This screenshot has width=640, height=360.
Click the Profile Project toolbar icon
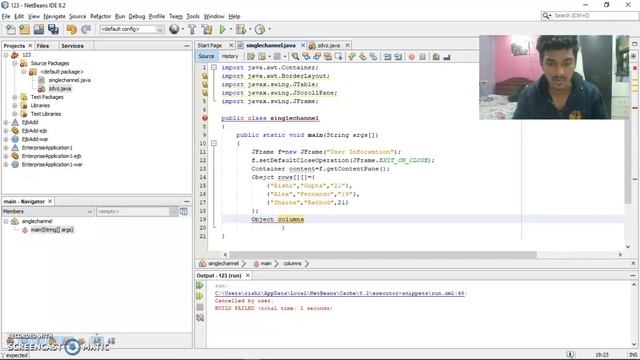coord(260,29)
